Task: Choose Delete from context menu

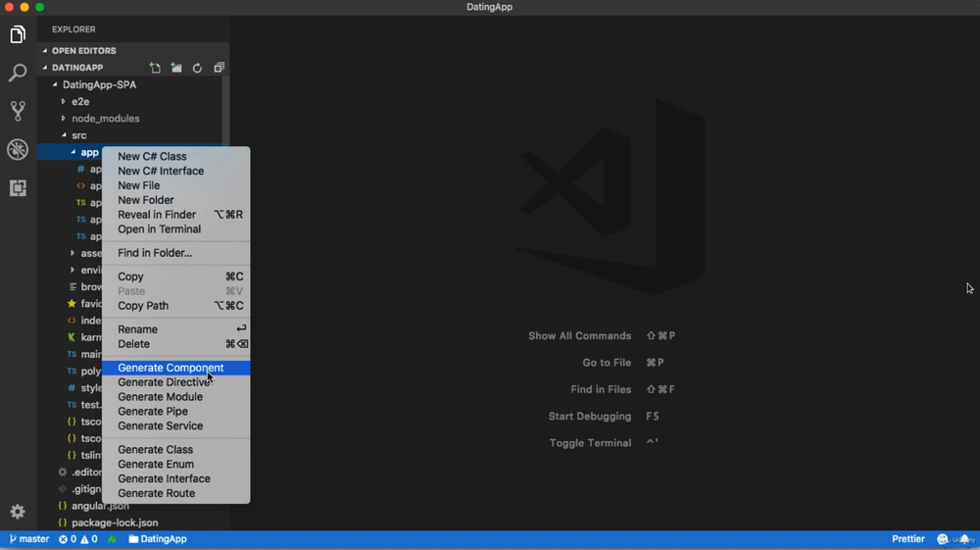Action: point(175,344)
